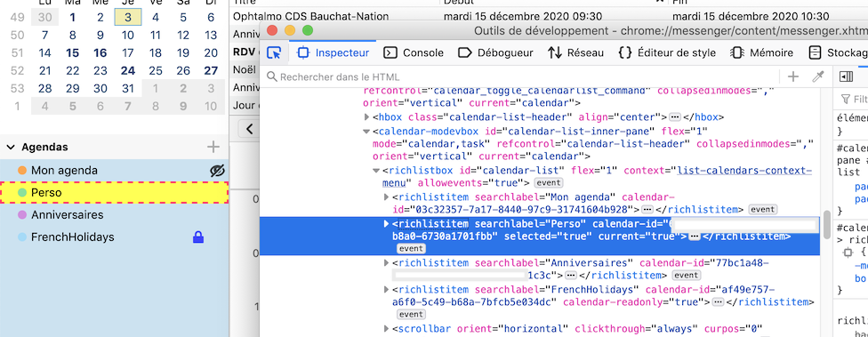Select day 31 in the mini calendar
Image resolution: width=868 pixels, height=337 pixels.
[x=128, y=89]
